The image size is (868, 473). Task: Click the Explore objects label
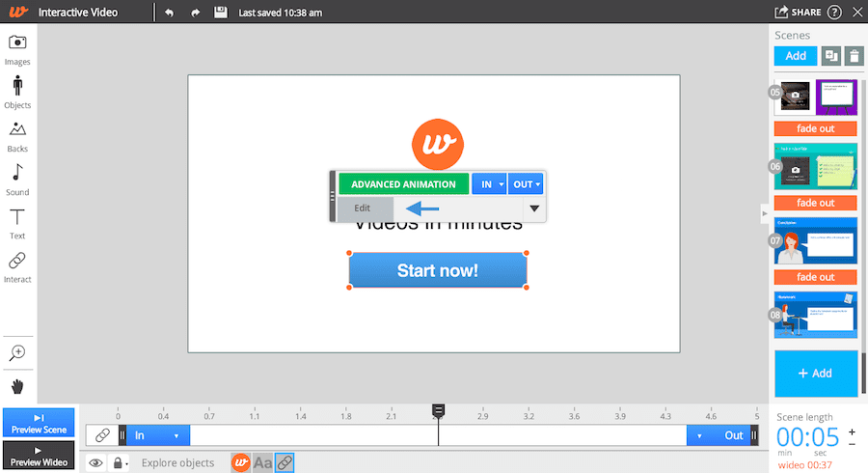point(177,463)
